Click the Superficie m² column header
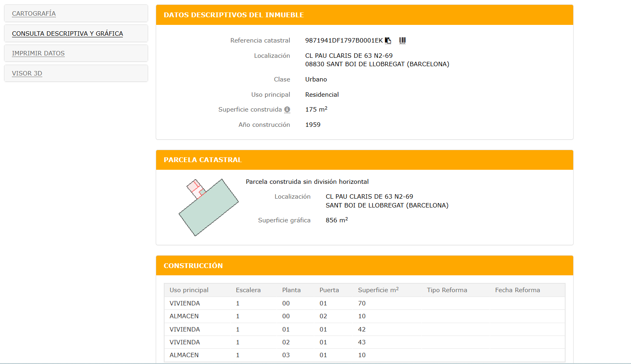This screenshot has width=631, height=364. point(378,290)
